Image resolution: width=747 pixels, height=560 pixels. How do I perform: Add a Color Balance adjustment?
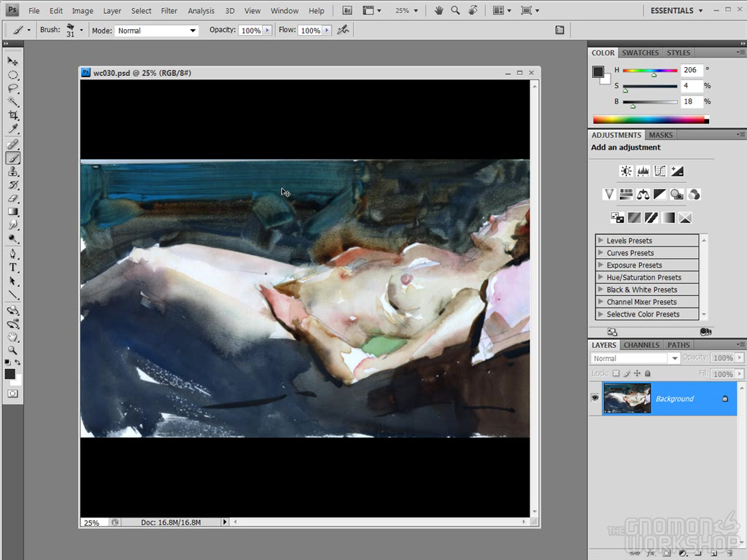coord(643,194)
